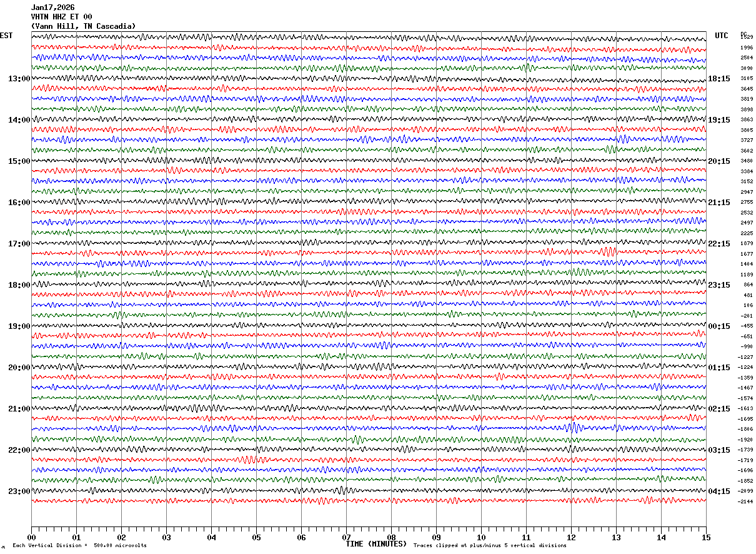
Task: Click the DC offset value 2755
Action: tap(747, 203)
